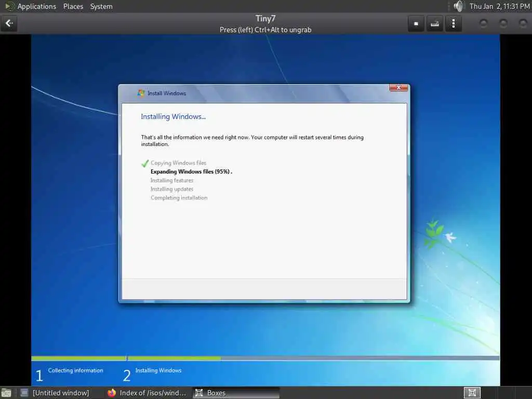Minimize the Boxes window using first circle button
Image resolution: width=532 pixels, height=399 pixels.
click(x=484, y=23)
